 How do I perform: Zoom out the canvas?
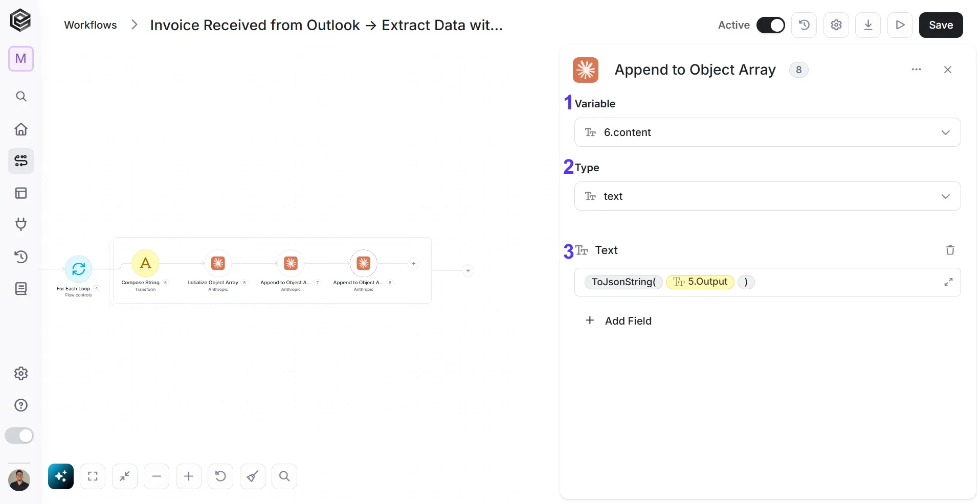click(x=157, y=476)
